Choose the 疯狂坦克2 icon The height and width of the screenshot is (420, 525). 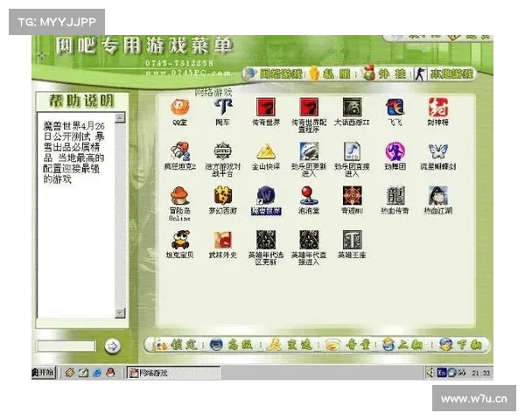[x=179, y=151]
